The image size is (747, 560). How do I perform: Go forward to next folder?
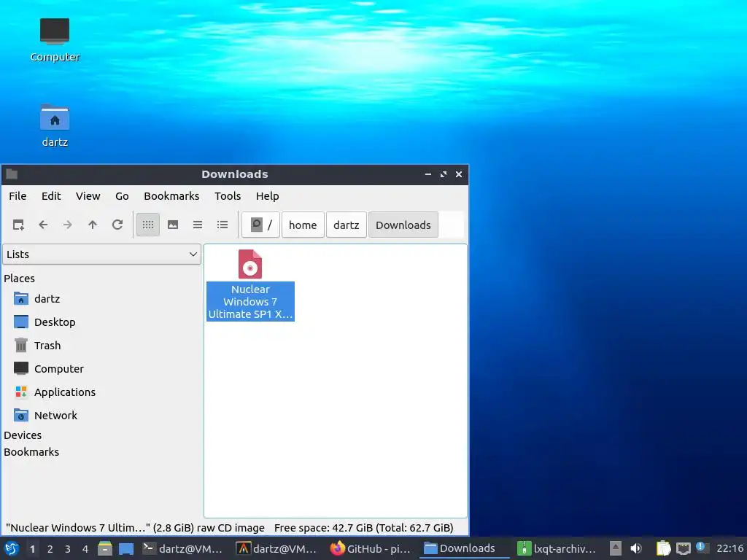click(68, 225)
